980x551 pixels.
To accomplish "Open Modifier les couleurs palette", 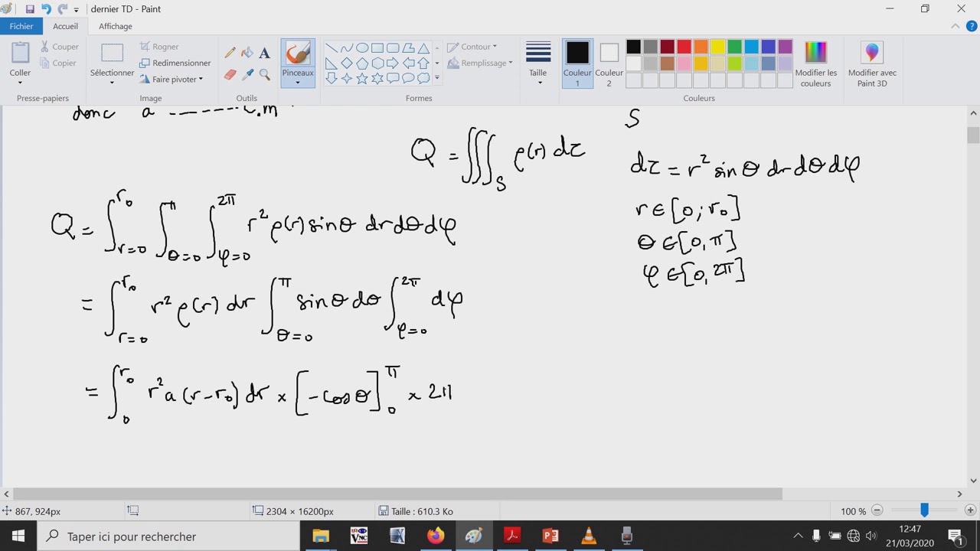I will (815, 64).
